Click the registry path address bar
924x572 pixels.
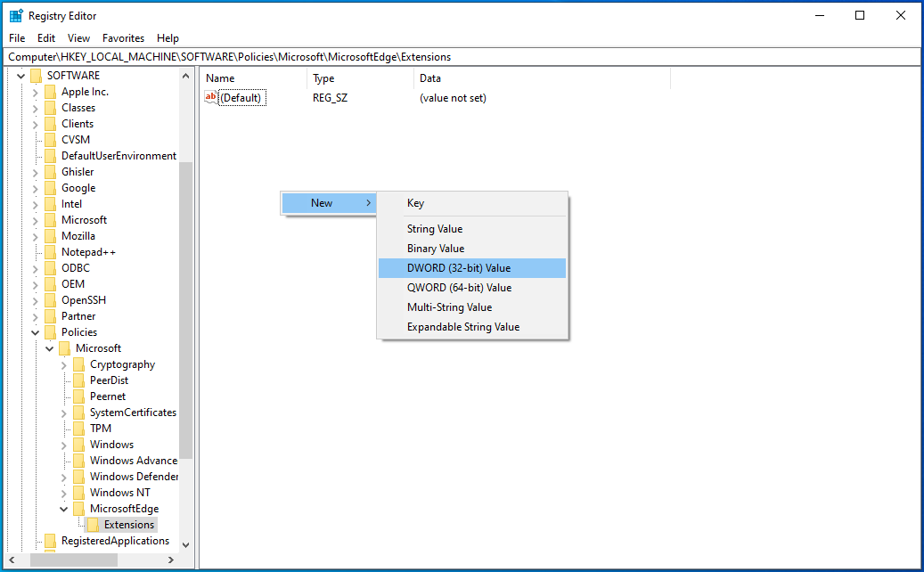click(356, 56)
